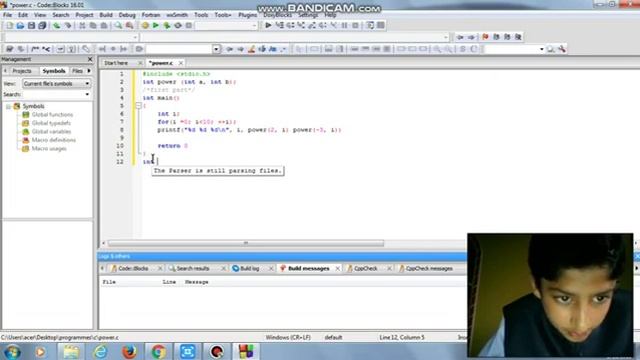Select Global typedefs in Symbols tree
Viewport: 640px width, 360px height.
51,123
